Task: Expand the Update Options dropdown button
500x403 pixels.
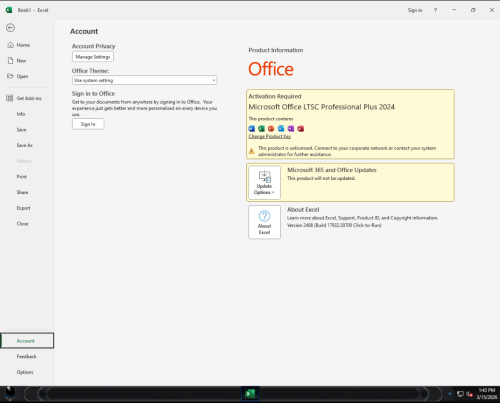Action: 264,183
